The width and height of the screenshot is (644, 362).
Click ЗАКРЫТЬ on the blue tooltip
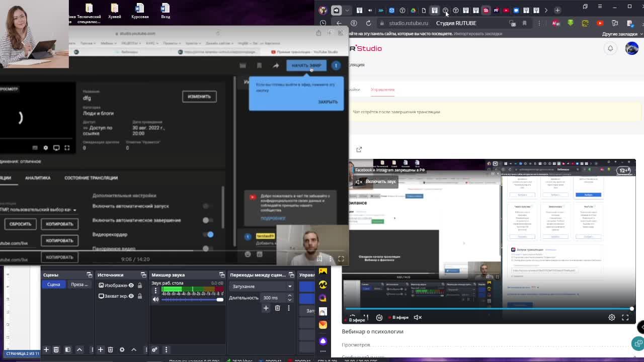click(328, 102)
